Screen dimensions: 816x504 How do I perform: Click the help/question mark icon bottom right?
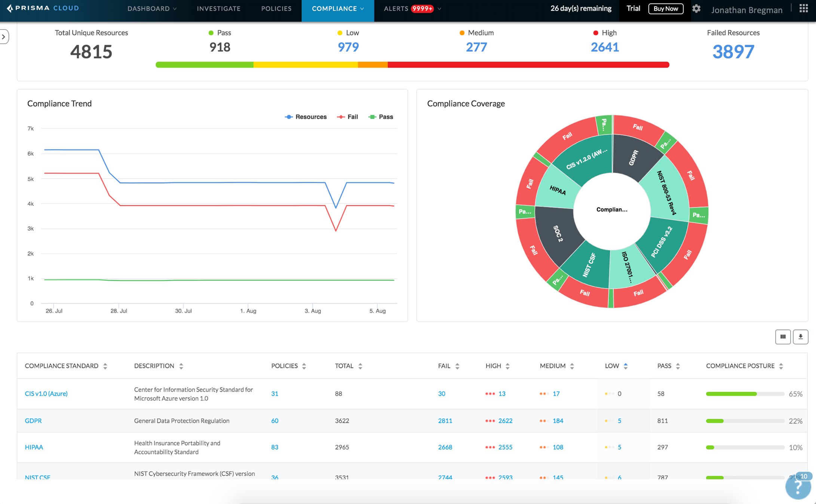pyautogui.click(x=795, y=488)
